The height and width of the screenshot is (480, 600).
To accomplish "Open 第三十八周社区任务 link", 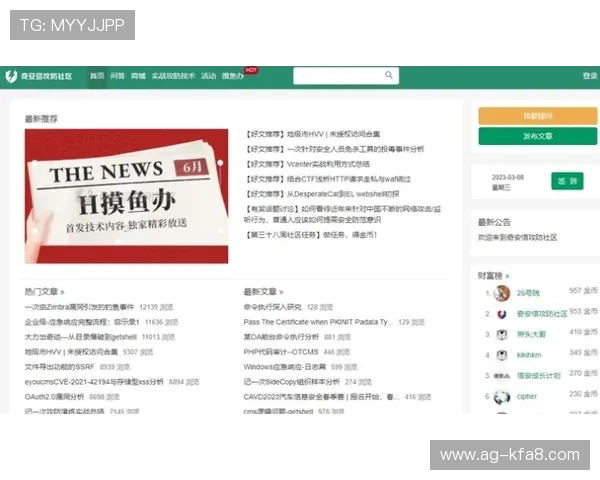I will (x=311, y=235).
